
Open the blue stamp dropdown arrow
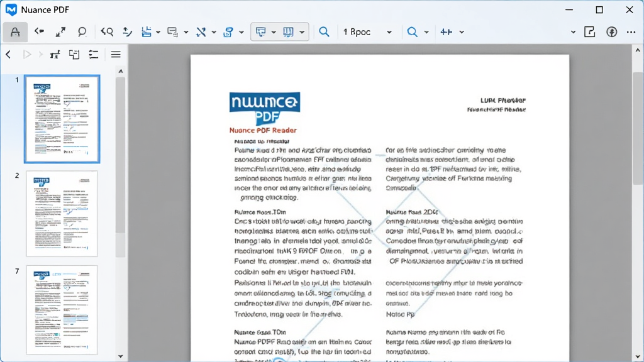click(241, 32)
